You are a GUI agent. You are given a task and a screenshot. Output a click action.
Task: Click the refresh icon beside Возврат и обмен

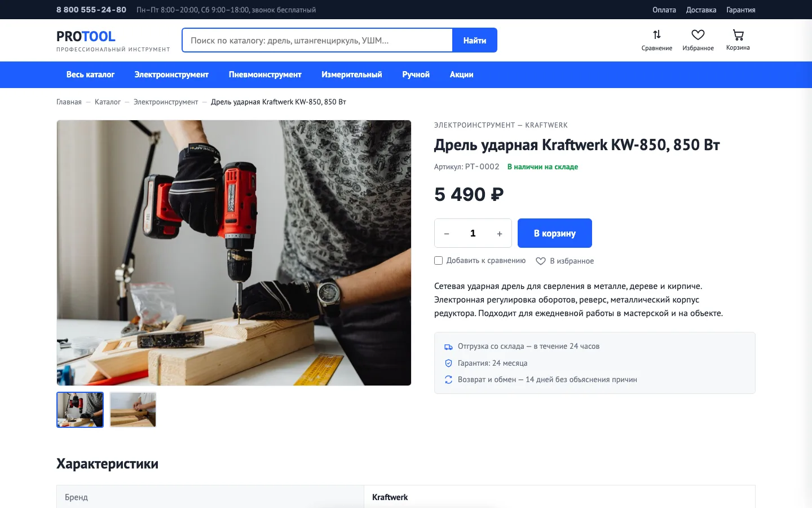pyautogui.click(x=448, y=380)
